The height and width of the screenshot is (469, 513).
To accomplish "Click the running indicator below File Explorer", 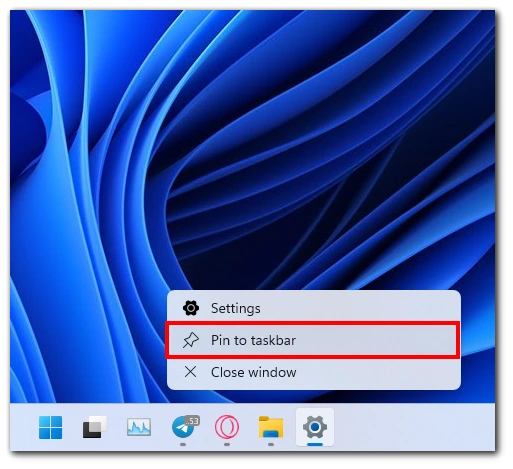I will [271, 444].
